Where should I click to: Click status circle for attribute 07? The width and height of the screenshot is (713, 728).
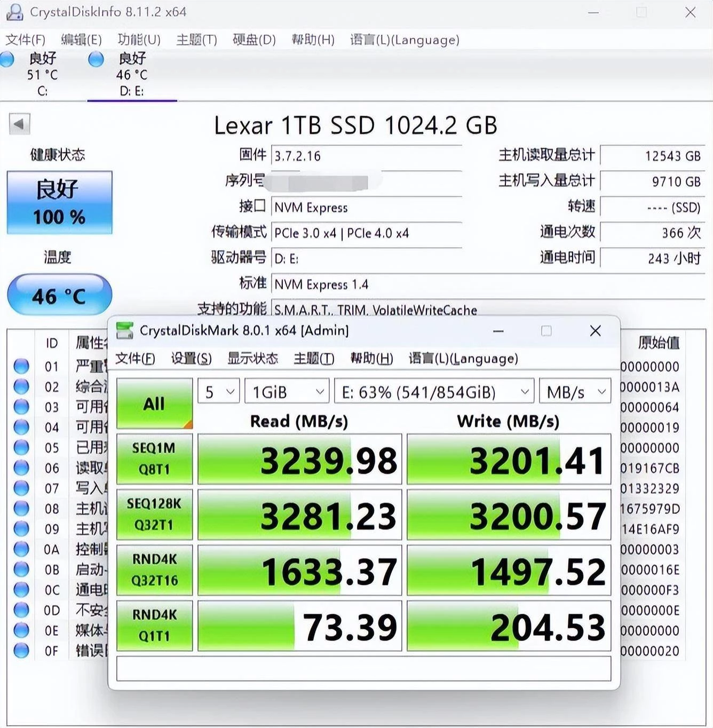click(21, 488)
